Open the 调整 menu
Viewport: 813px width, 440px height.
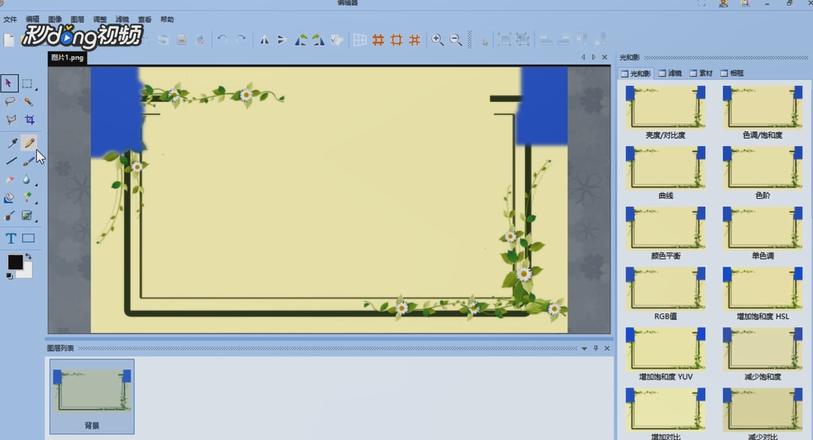click(x=100, y=20)
